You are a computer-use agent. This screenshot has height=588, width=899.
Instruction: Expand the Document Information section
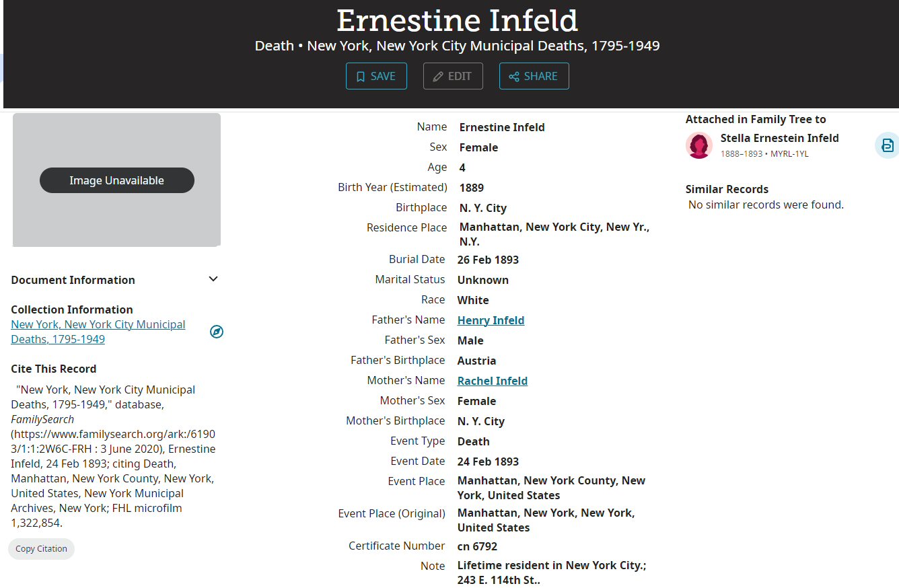tap(213, 279)
